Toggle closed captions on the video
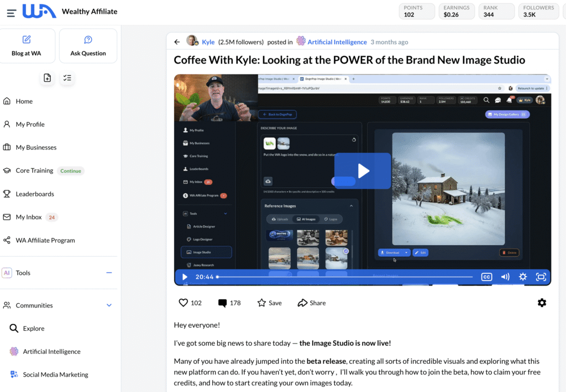This screenshot has height=392, width=566. pyautogui.click(x=486, y=277)
